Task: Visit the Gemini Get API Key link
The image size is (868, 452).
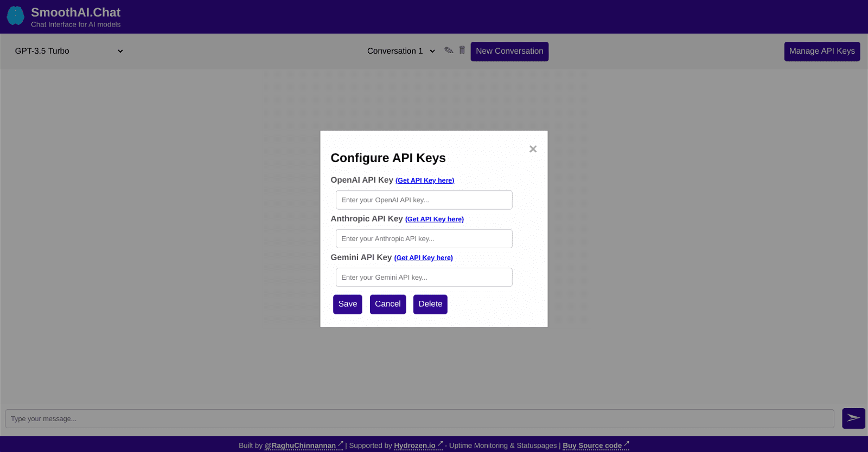Action: [x=423, y=258]
